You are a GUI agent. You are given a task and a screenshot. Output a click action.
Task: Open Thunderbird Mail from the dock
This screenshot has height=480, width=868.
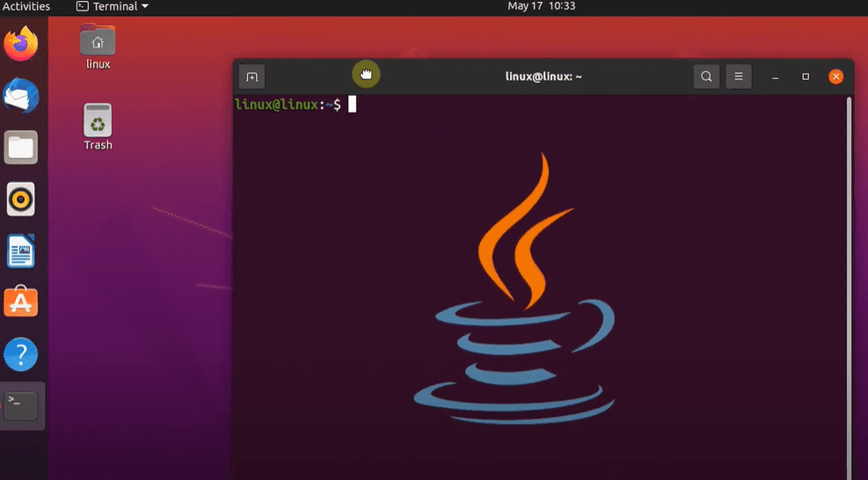(21, 96)
